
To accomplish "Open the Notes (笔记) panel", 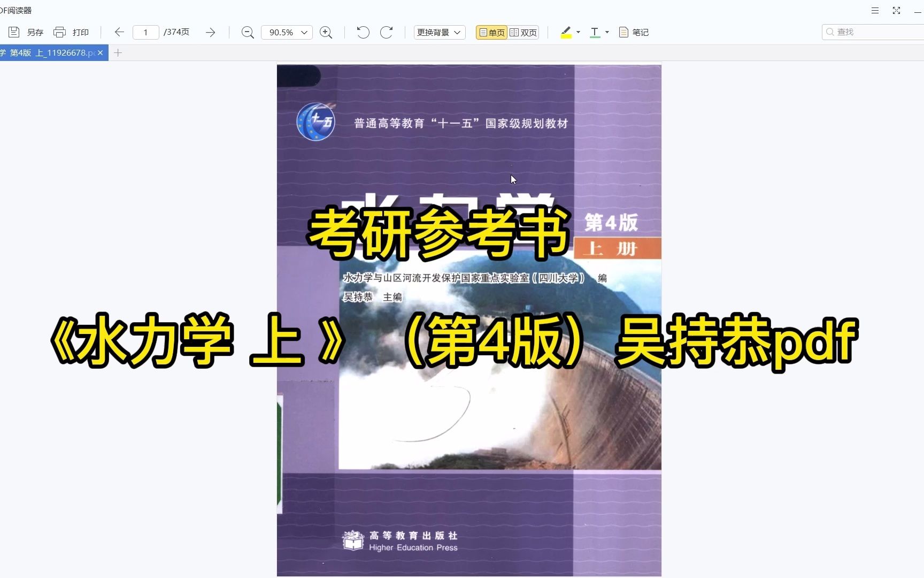I will (634, 32).
